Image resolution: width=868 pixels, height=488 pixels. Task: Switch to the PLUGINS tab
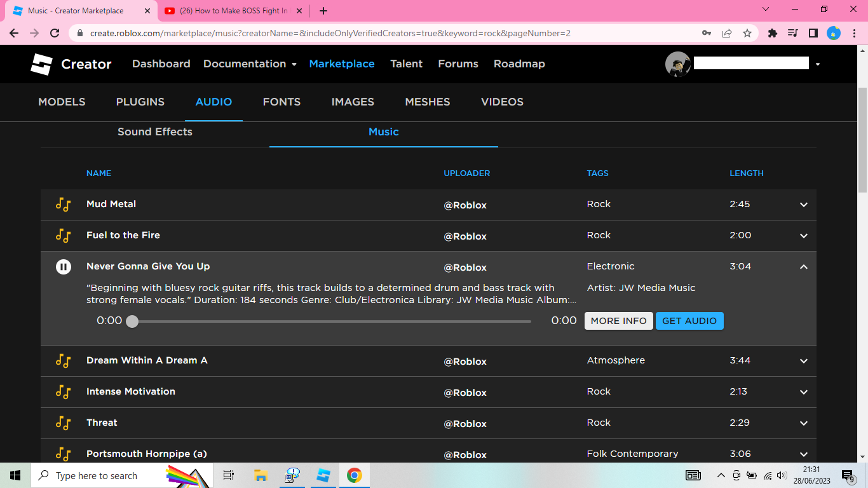coord(140,102)
